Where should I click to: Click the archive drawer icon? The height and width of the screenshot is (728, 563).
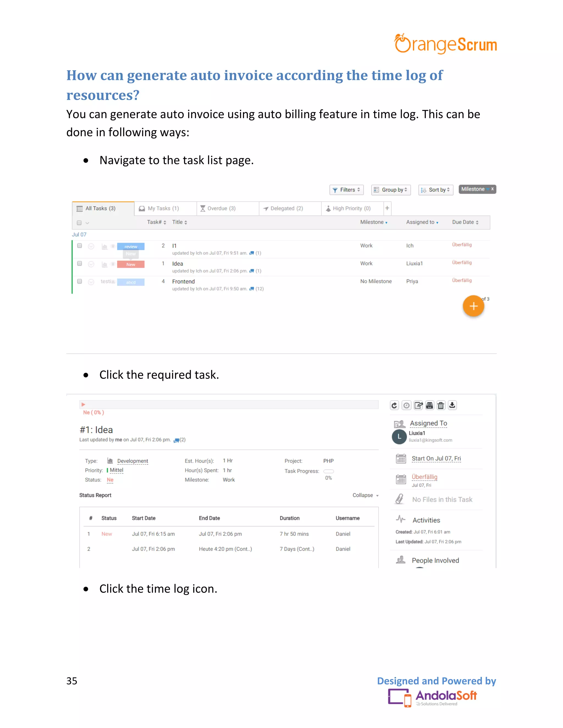click(430, 405)
